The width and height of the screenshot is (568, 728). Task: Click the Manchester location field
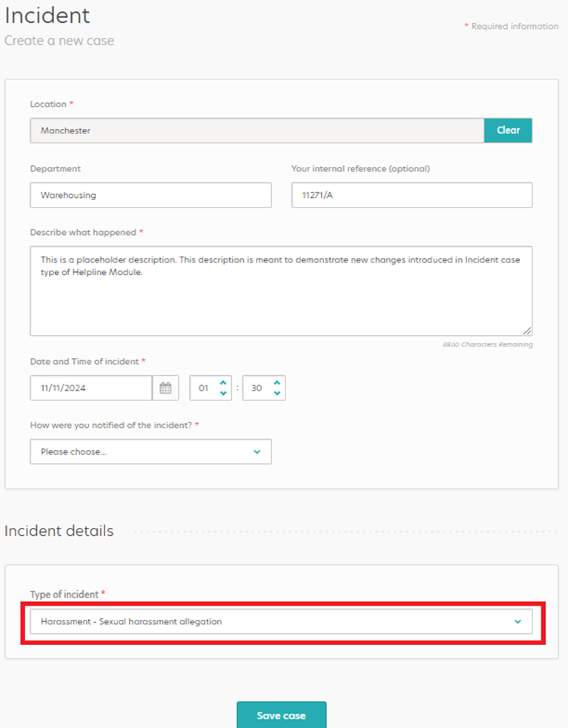(x=257, y=130)
